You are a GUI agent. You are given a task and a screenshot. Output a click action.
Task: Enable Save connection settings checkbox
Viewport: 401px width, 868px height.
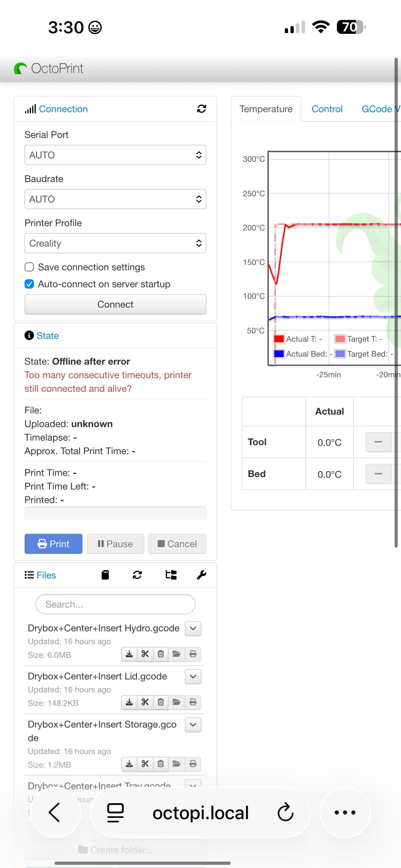29,267
